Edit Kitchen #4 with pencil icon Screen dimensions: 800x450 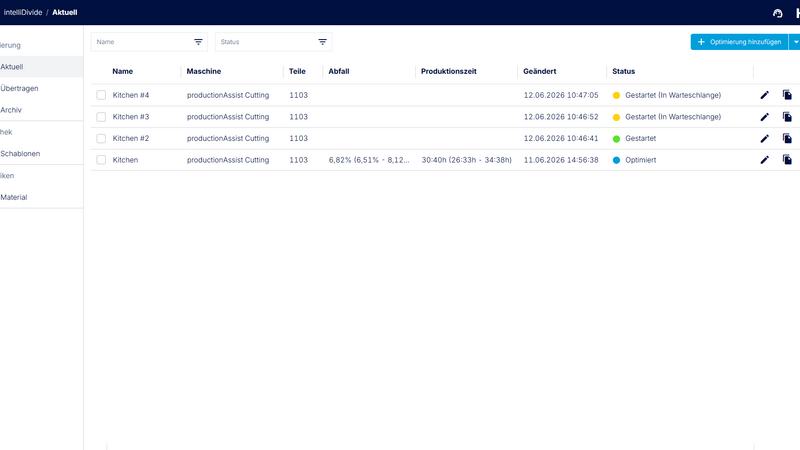point(764,95)
